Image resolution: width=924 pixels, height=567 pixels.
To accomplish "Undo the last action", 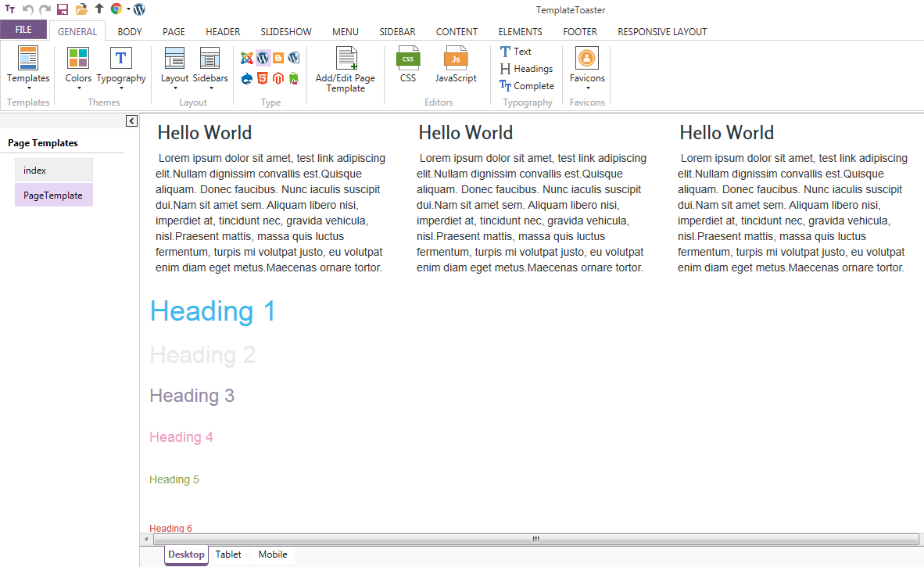I will 27,9.
